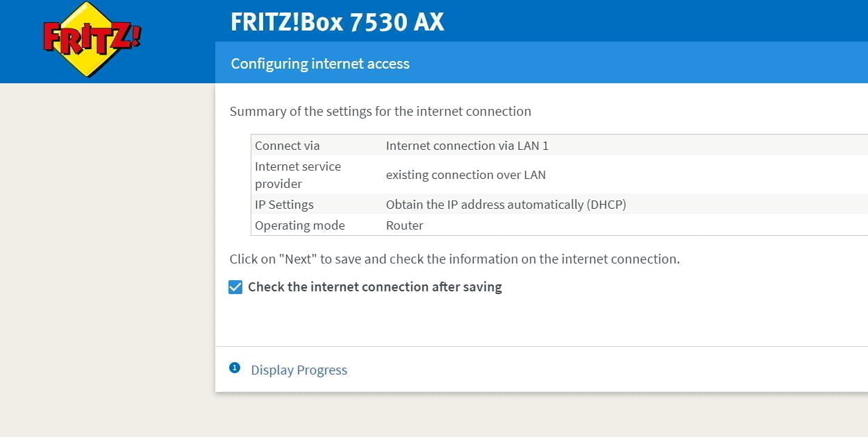The width and height of the screenshot is (868, 437).
Task: Select the "Internet service provider" row label
Action: tap(298, 175)
